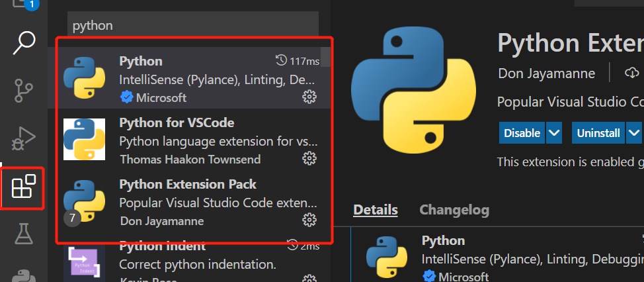Click the 7 badge on Python Extension Pack
644x282 pixels.
point(72,218)
